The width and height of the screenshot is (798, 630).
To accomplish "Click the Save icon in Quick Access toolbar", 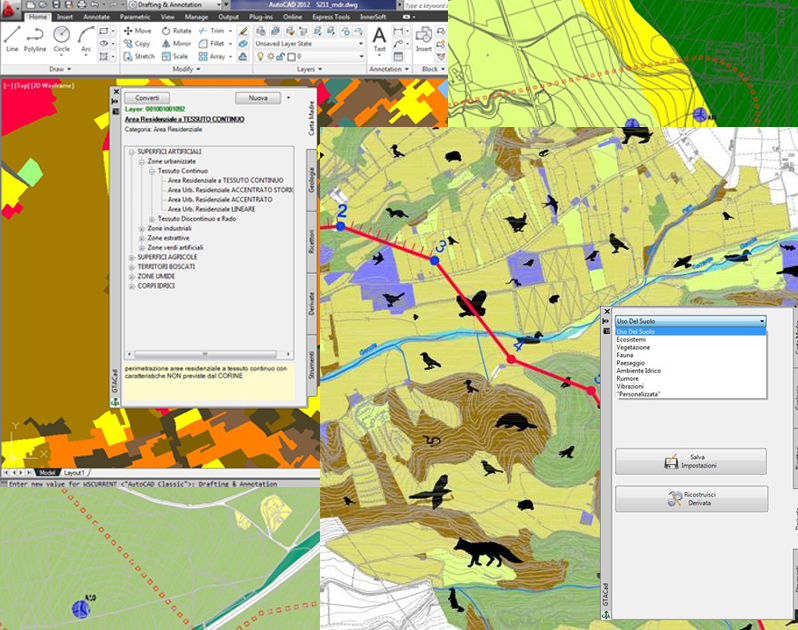I will tap(56, 5).
